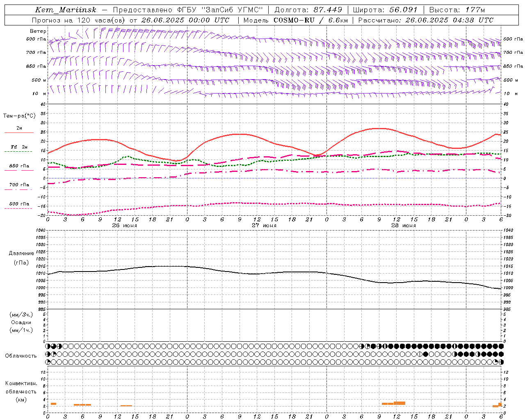The height and width of the screenshot is (420, 525).
Task: Click the green dashed line under 'Td 2м'
Action: point(18,152)
